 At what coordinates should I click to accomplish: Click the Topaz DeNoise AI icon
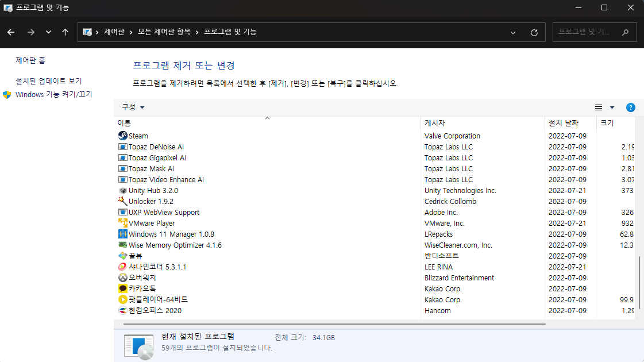click(122, 147)
